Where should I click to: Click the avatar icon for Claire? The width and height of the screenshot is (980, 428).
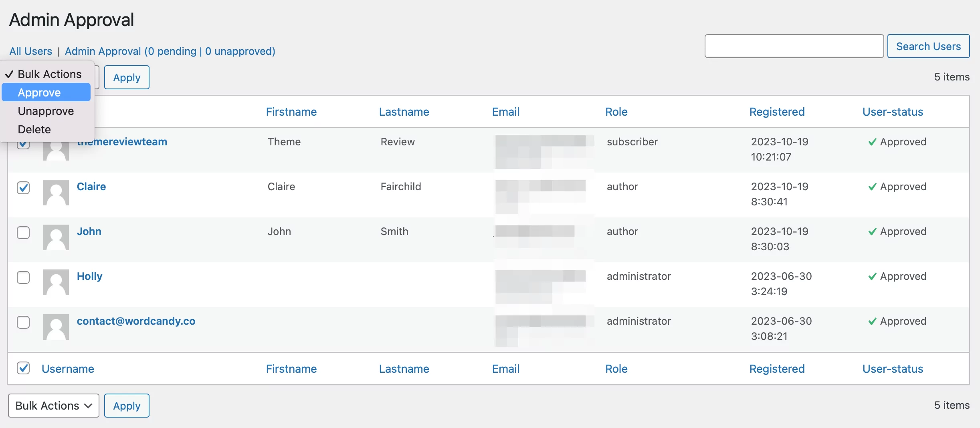pyautogui.click(x=56, y=193)
